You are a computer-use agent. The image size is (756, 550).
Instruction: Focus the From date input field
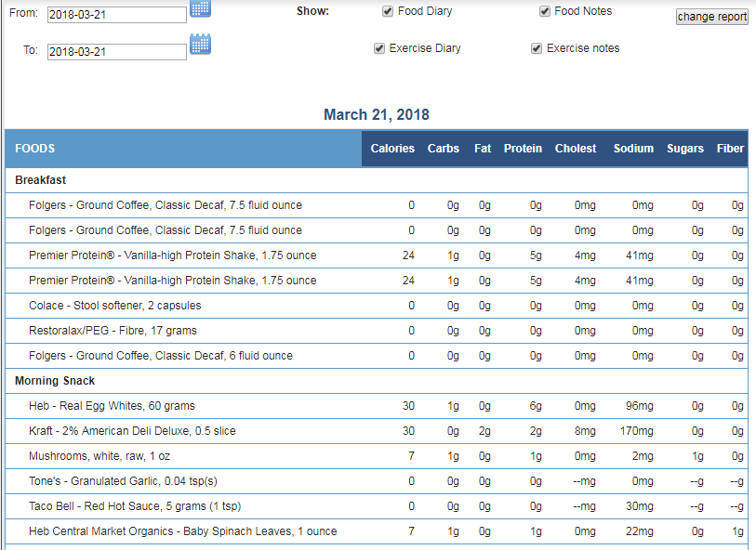[116, 15]
